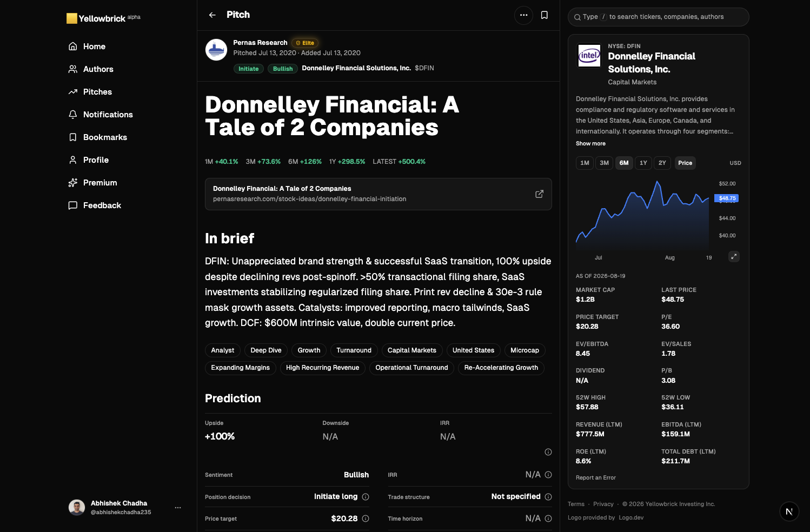
Task: Open Logo.dev link
Action: pyautogui.click(x=631, y=518)
